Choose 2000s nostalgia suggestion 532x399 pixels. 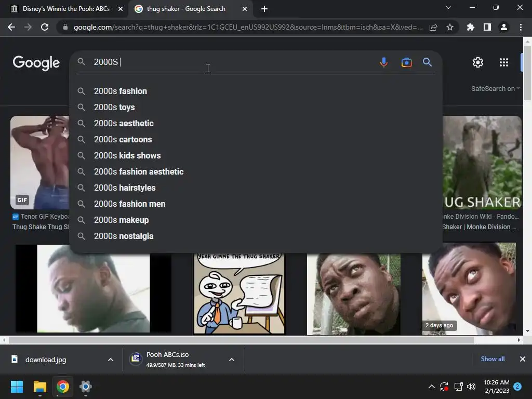pos(256,236)
